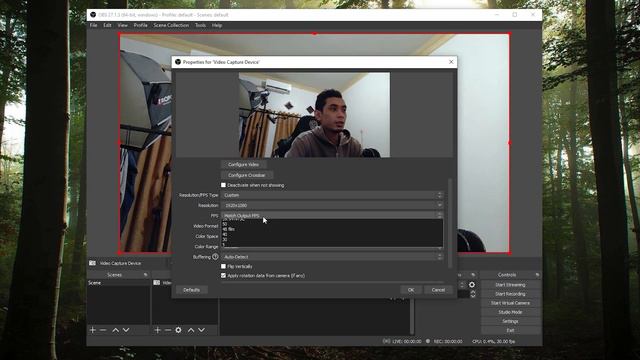Viewport: 640px width, 360px height.
Task: Add a new source with the plus icon
Action: click(x=158, y=330)
